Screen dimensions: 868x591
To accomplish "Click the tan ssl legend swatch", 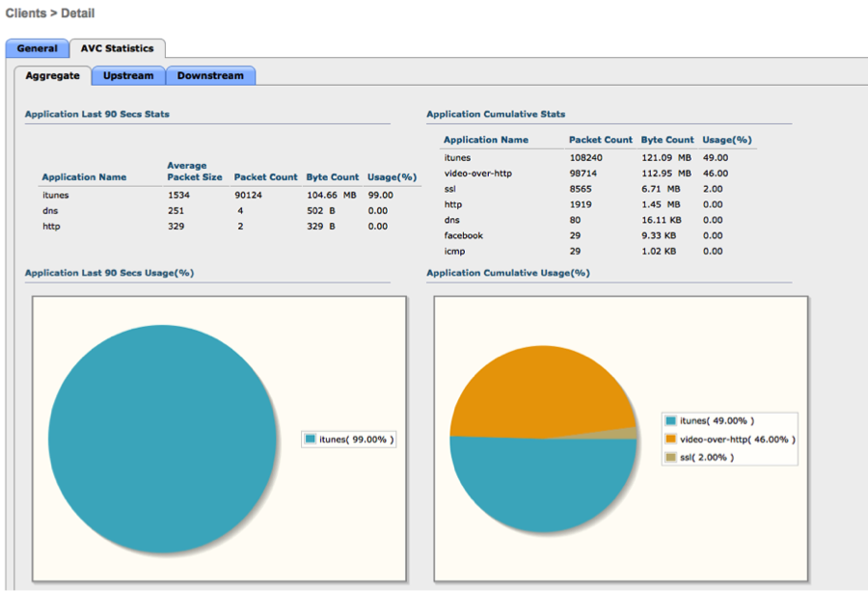I will point(670,457).
